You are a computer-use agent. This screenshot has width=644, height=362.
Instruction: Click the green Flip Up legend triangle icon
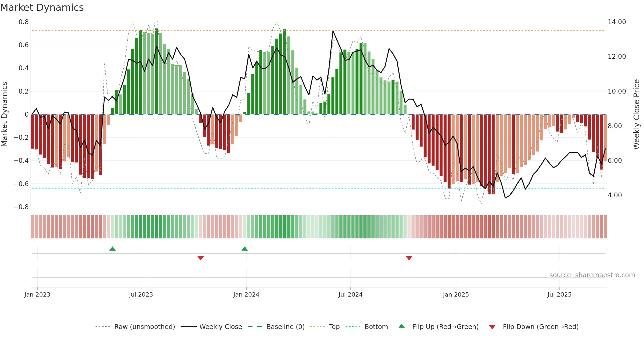(x=401, y=326)
